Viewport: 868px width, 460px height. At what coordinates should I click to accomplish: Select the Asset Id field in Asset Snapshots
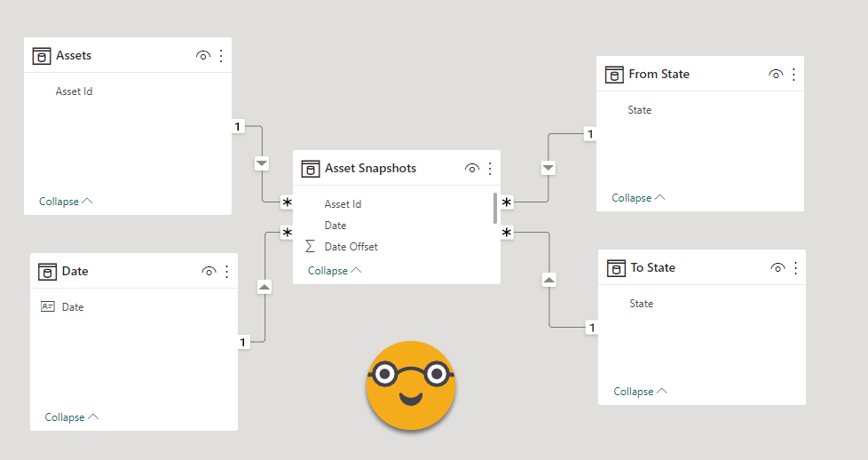(343, 204)
